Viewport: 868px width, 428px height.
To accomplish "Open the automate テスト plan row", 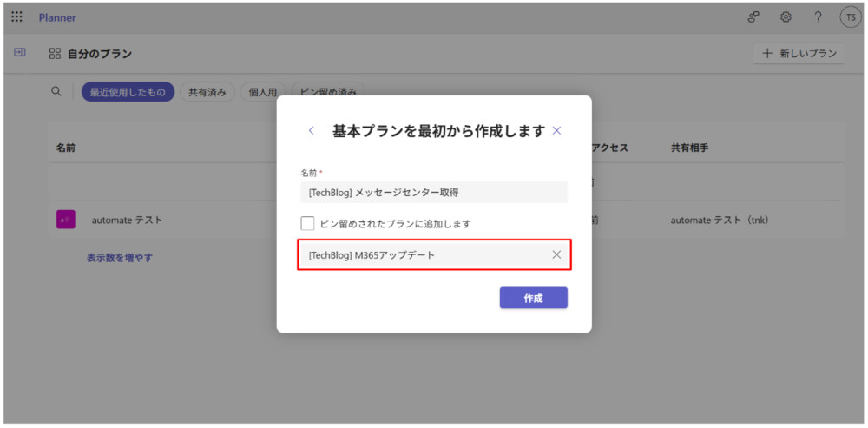I will click(x=446, y=220).
